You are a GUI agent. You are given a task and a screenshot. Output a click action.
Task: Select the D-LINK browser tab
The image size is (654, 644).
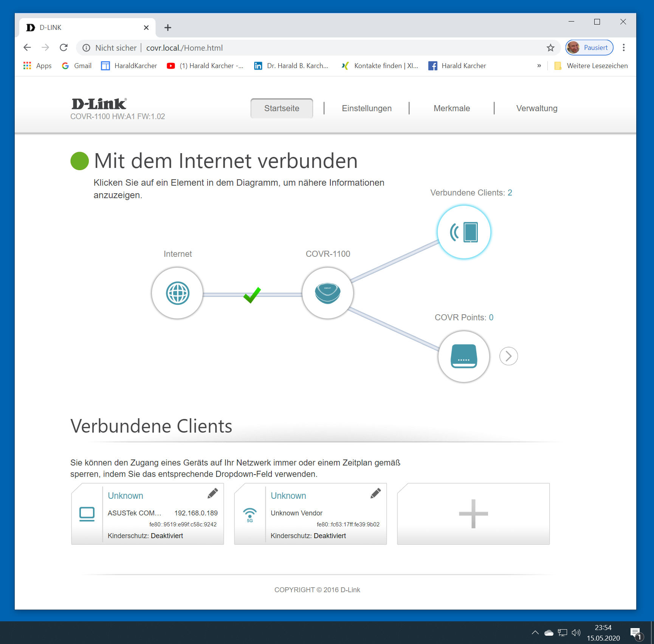click(87, 28)
